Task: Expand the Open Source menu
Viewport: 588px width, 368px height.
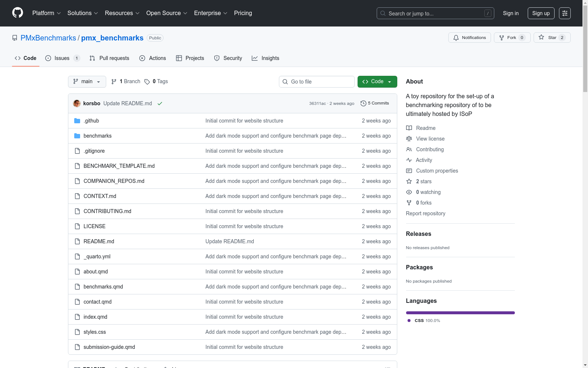Action: pos(167,13)
